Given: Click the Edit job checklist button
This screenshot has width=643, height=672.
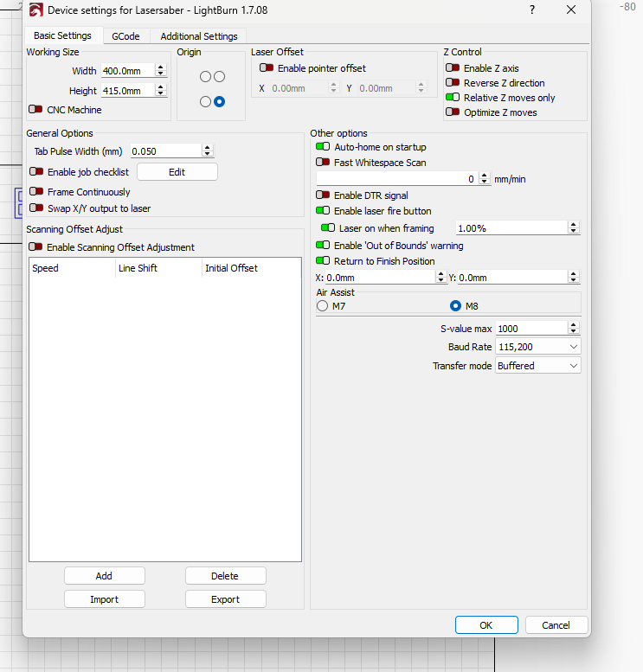Looking at the screenshot, I should point(177,172).
